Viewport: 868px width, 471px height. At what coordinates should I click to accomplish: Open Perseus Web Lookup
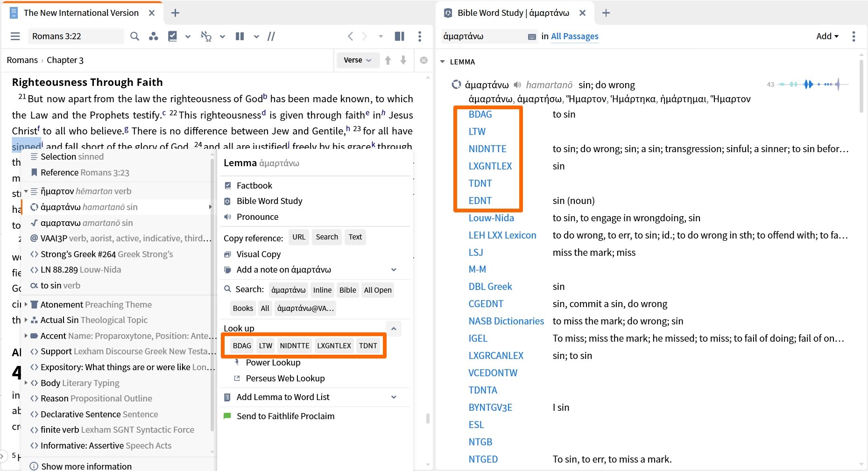[285, 378]
